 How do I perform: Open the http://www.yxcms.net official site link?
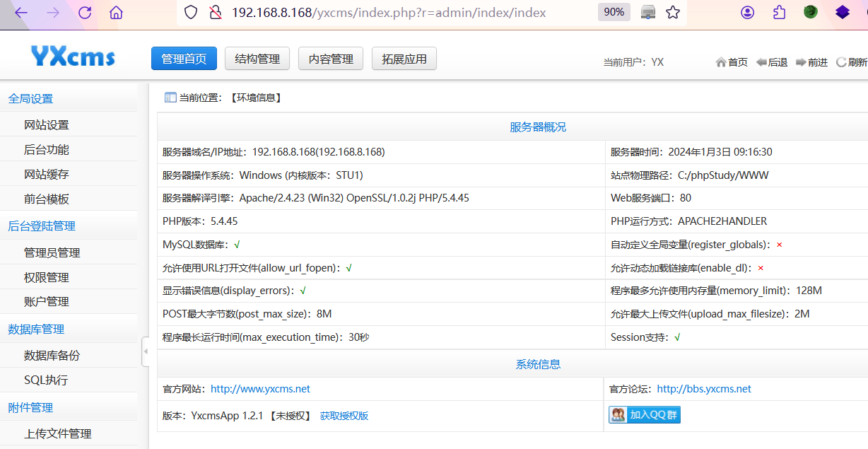(260, 389)
